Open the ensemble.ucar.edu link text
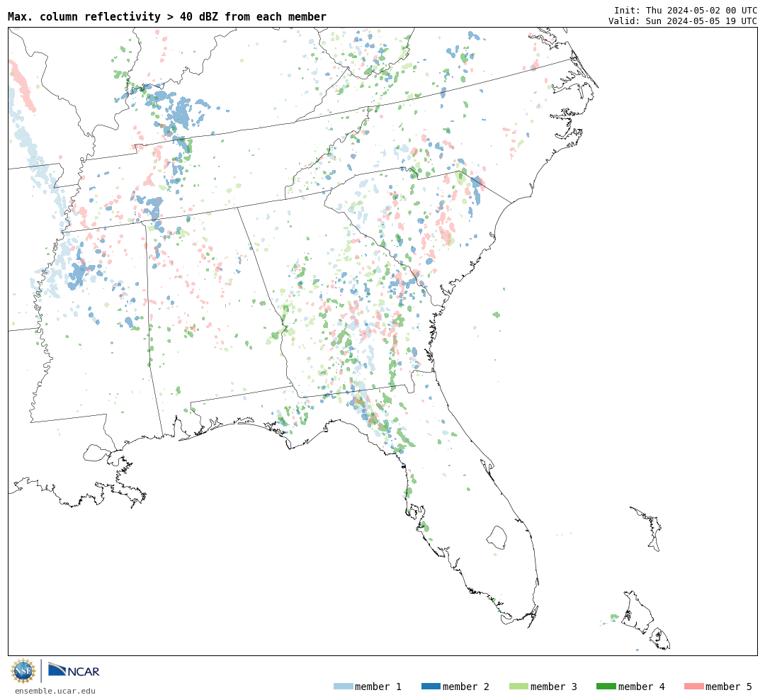The height and width of the screenshot is (700, 765). tap(55, 691)
